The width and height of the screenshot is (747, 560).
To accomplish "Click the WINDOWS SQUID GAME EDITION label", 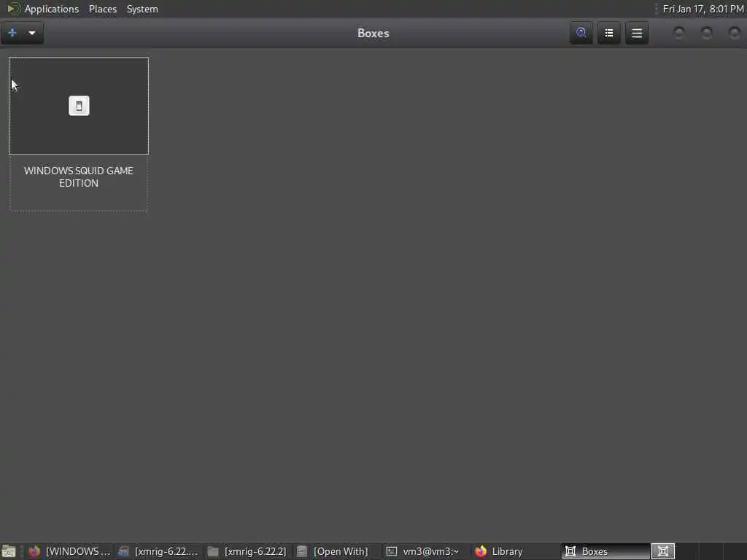I will [x=79, y=176].
